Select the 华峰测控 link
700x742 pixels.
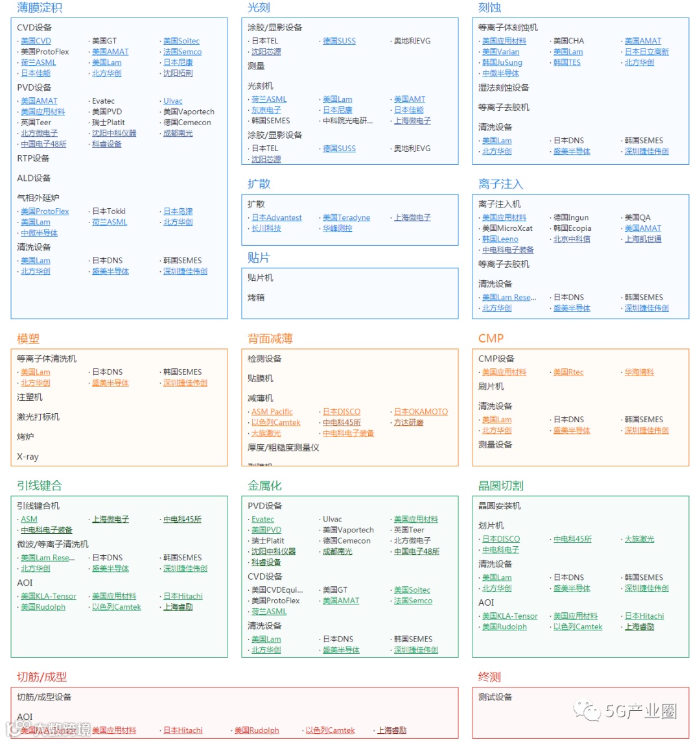(337, 228)
